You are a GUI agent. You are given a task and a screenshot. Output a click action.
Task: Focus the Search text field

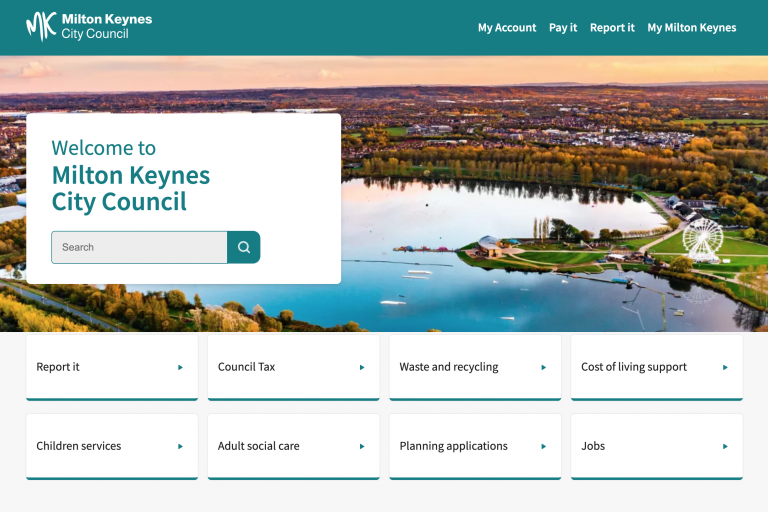[x=139, y=247]
